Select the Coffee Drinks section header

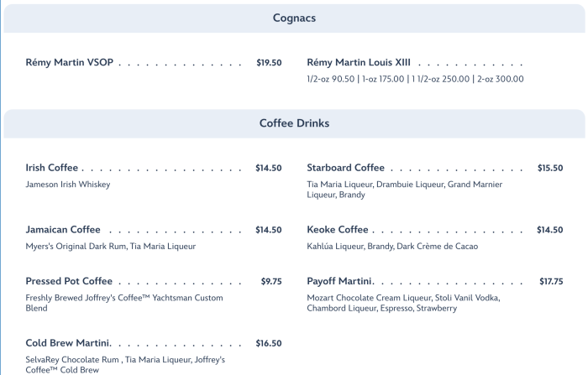(294, 123)
